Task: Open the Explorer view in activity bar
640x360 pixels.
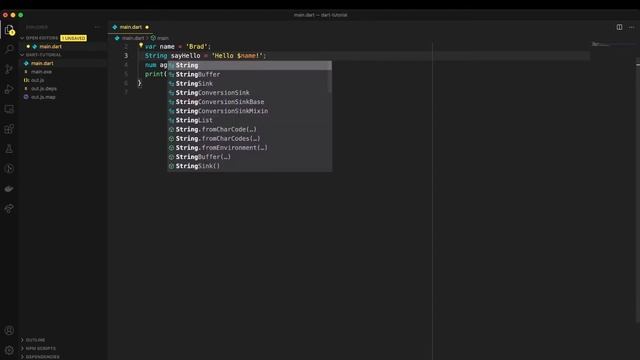Action: click(9, 30)
